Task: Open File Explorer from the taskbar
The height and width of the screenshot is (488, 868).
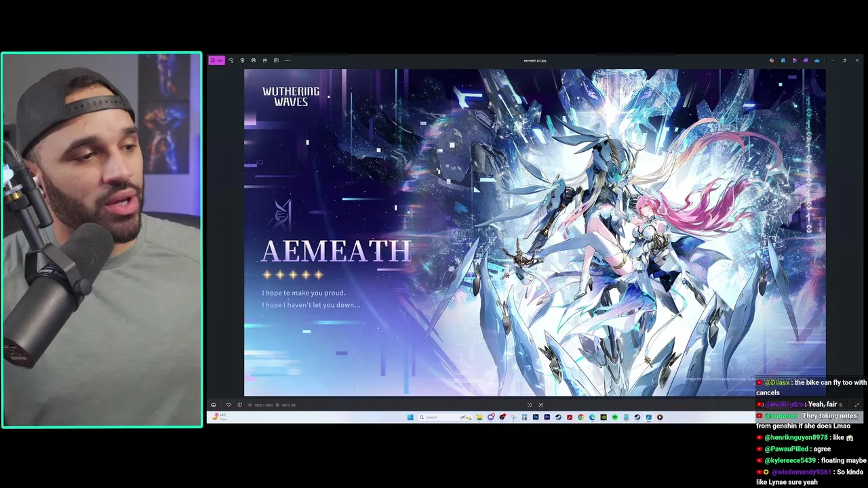Action: point(479,417)
